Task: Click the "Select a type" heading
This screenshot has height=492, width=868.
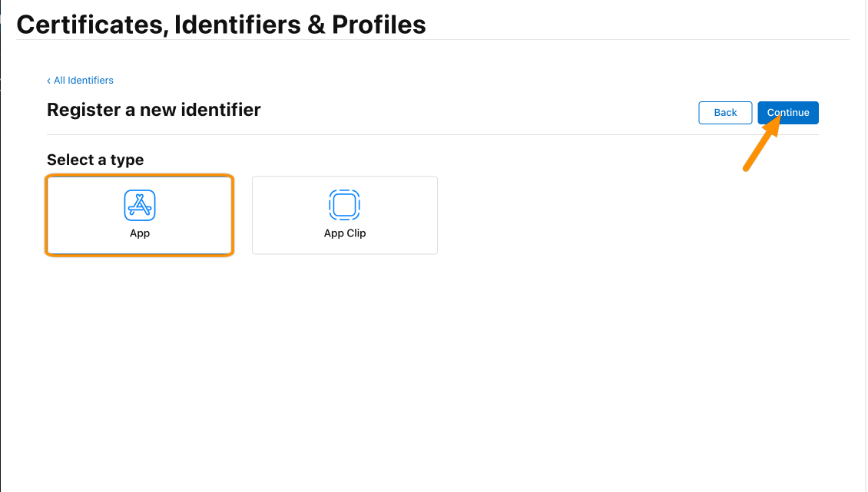Action: point(95,160)
